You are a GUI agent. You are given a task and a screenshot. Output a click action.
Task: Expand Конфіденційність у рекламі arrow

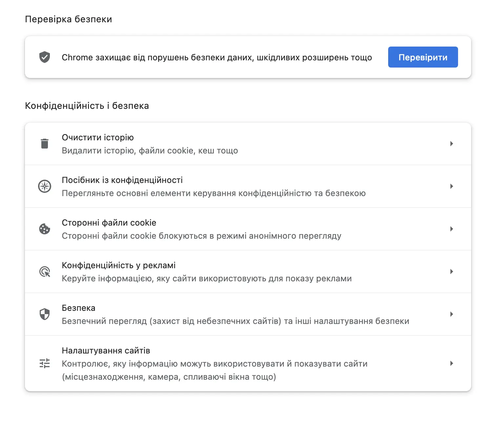pos(451,271)
